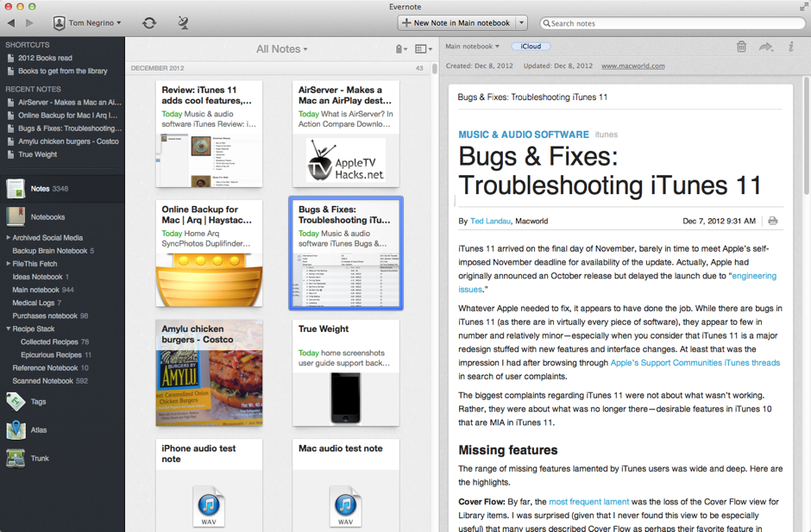
Task: Show note info with the 'i' icon
Action: [791, 47]
